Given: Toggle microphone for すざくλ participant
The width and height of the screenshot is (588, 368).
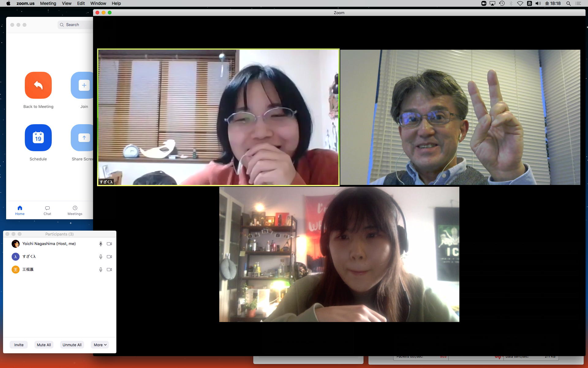Looking at the screenshot, I should [x=100, y=257].
